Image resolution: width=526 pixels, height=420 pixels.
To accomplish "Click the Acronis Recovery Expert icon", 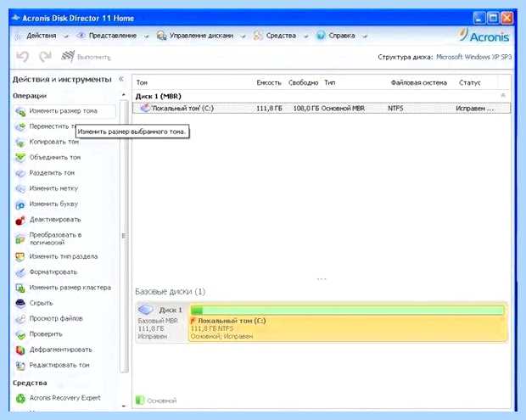I will 20,398.
